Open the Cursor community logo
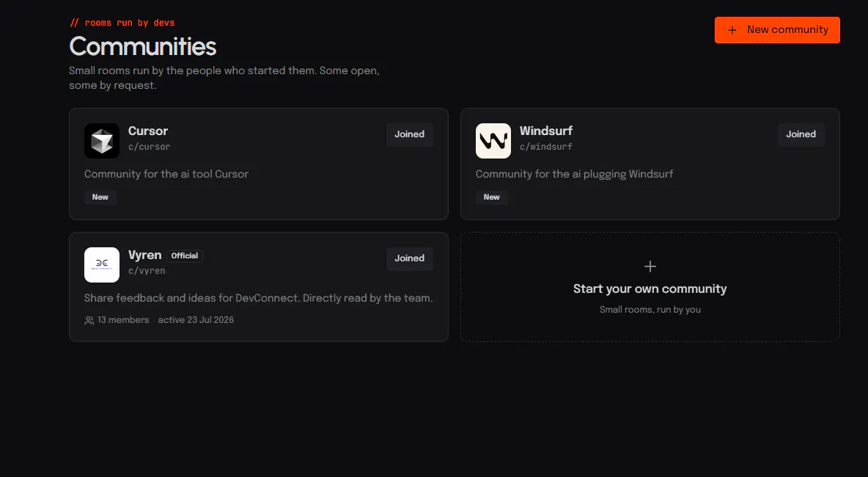The height and width of the screenshot is (477, 868). point(102,141)
